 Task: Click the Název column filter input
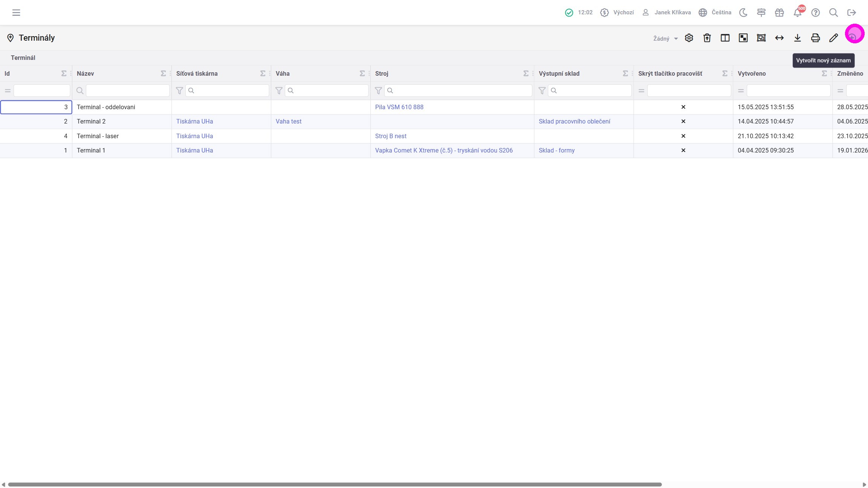click(x=127, y=90)
